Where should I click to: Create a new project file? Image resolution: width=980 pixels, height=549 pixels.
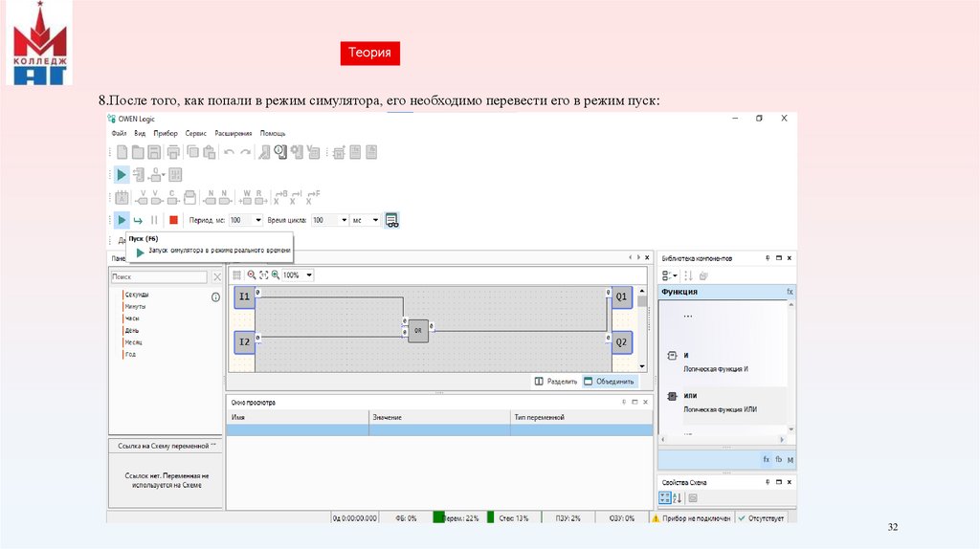click(x=122, y=152)
